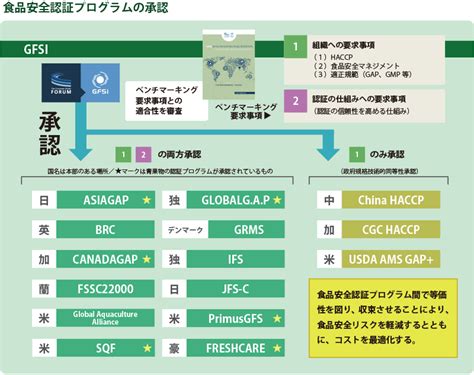The width and height of the screenshot is (474, 375).
Task: Click the デンマーク box beside GRMS
Action: click(185, 230)
